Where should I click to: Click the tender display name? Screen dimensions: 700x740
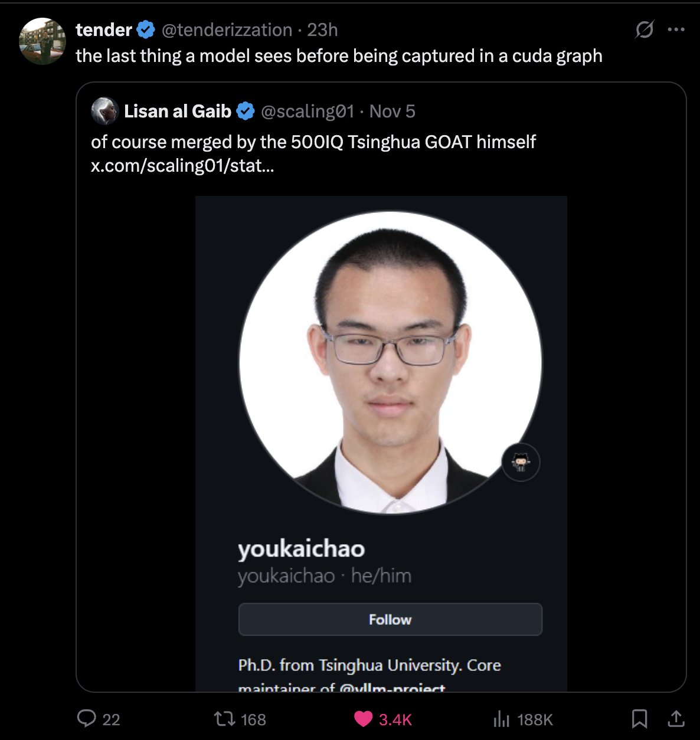pos(103,30)
